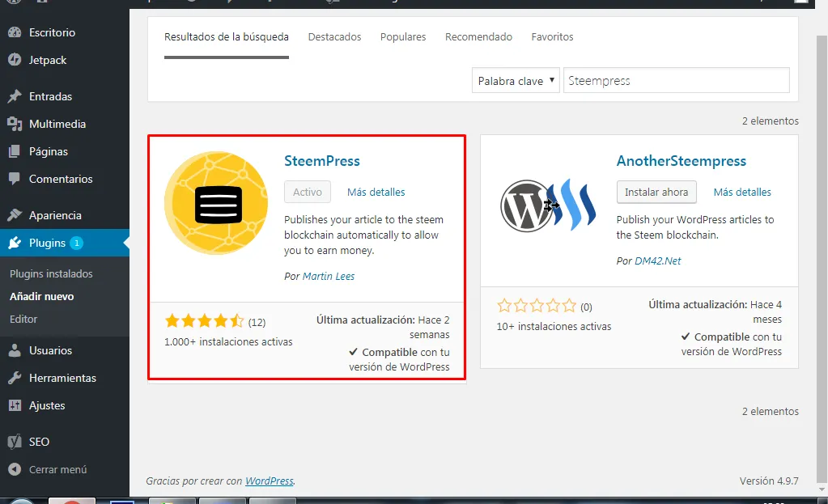The width and height of the screenshot is (828, 504).
Task: Click the top '2 elementos' count text
Action: 771,121
